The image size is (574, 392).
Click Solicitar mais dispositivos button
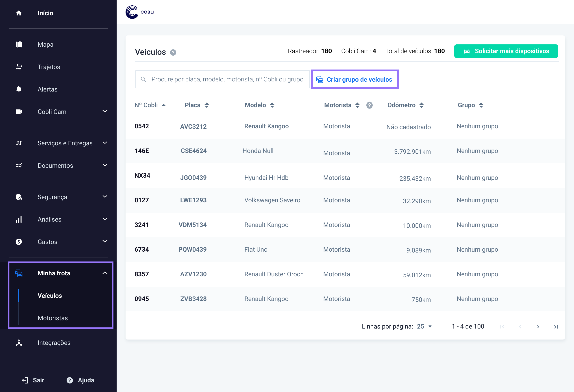pos(506,51)
